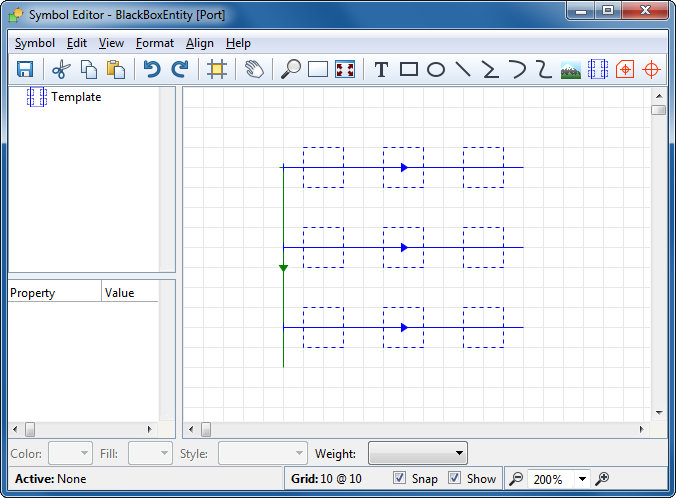Screen dimensions: 676x498
Task: Click the zoom out magnifier button
Action: 516,479
